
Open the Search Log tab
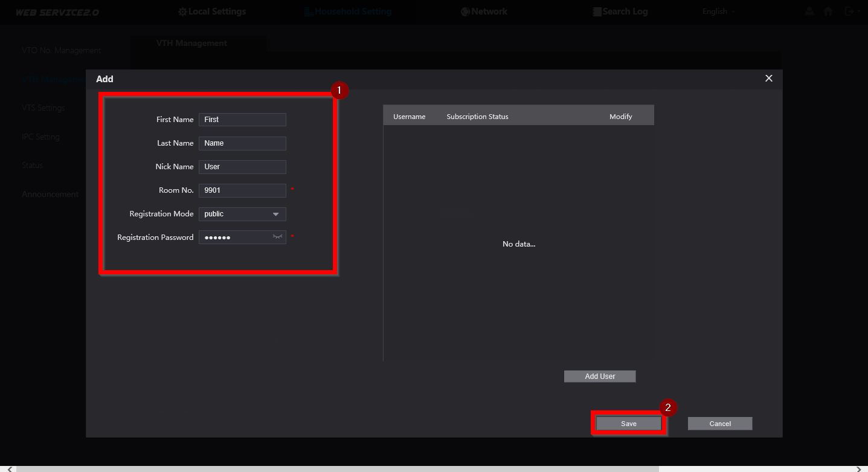(x=620, y=11)
